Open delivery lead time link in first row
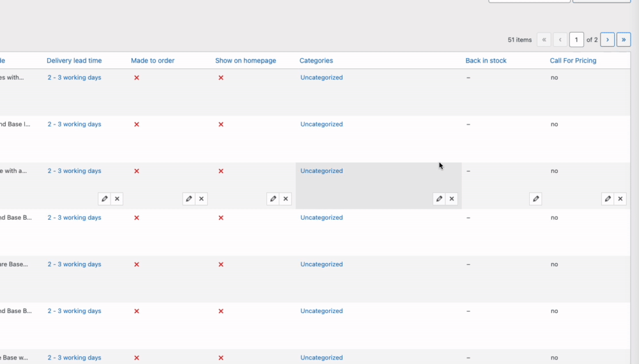This screenshot has height=364, width=639. 74,77
